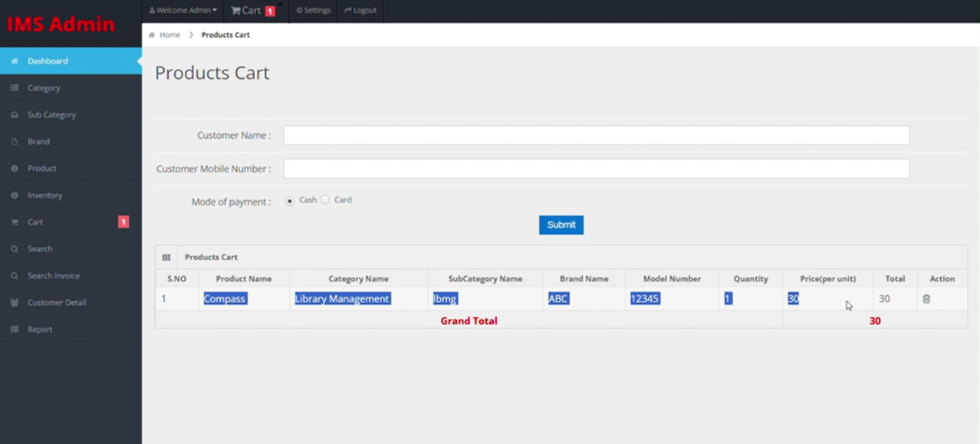Click inside the Customer Name field
This screenshot has width=980, height=444.
click(596, 135)
